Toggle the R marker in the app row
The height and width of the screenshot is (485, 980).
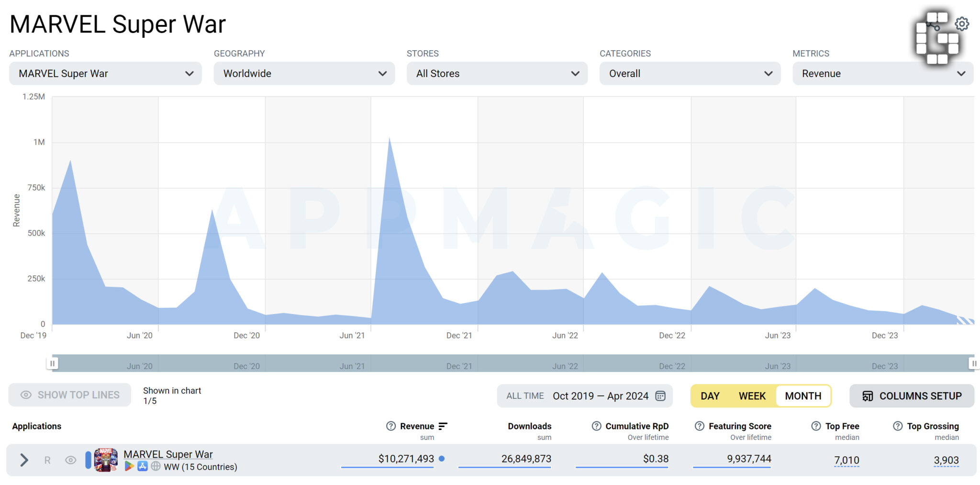pyautogui.click(x=47, y=460)
